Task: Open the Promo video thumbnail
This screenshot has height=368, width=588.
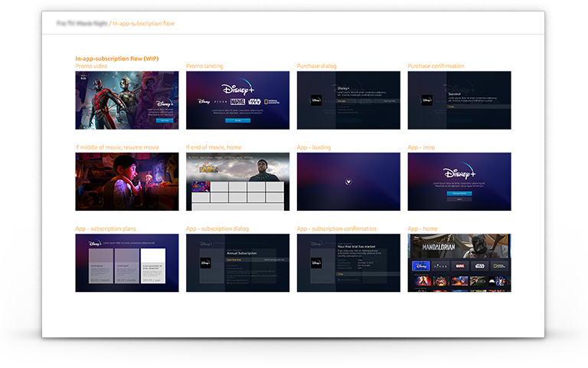Action: point(127,100)
